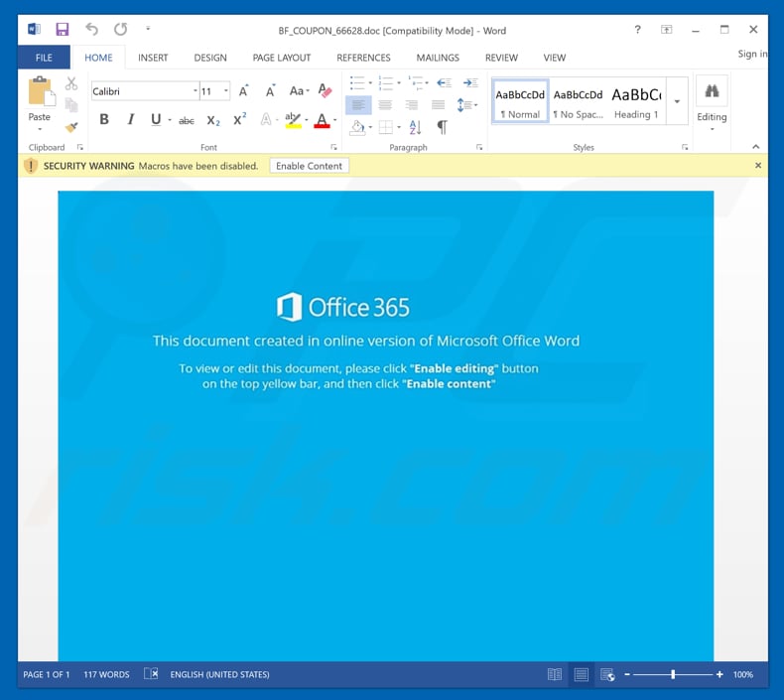Open Paragraph dialog launcher
784x700 pixels.
tap(479, 147)
